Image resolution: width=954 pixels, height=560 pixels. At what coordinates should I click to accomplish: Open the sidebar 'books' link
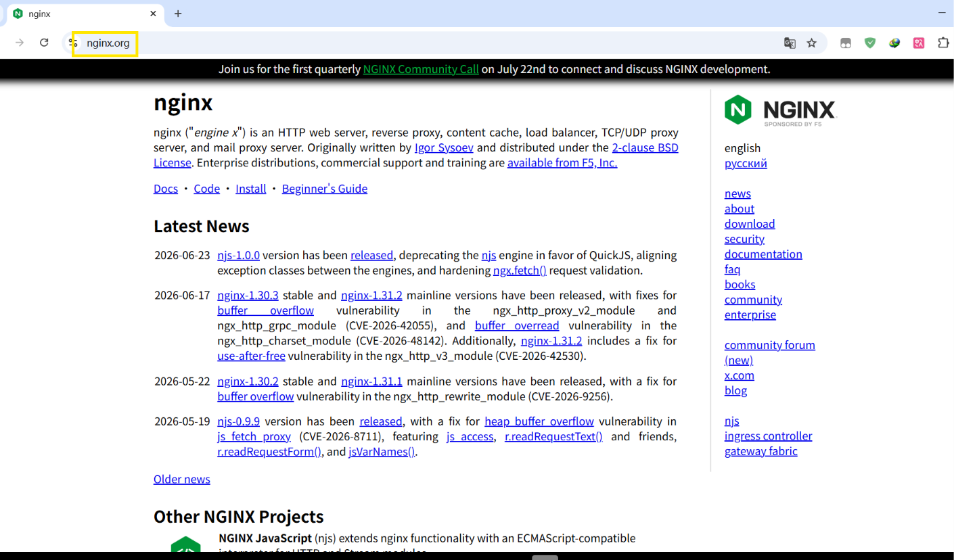(740, 284)
